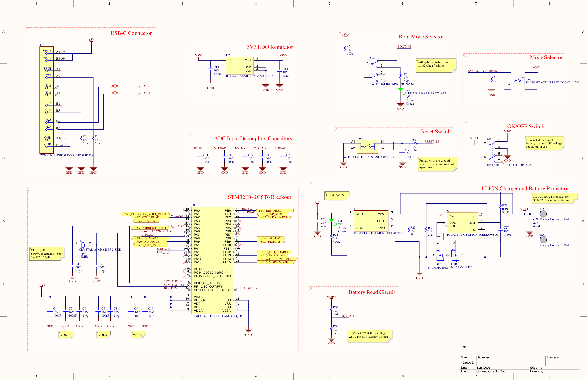
Task: Select the U7 battery charge controller symbol
Action: click(371, 221)
